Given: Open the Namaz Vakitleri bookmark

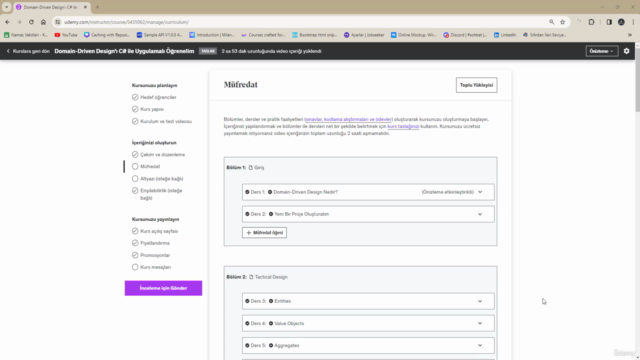Looking at the screenshot, I should [26, 35].
